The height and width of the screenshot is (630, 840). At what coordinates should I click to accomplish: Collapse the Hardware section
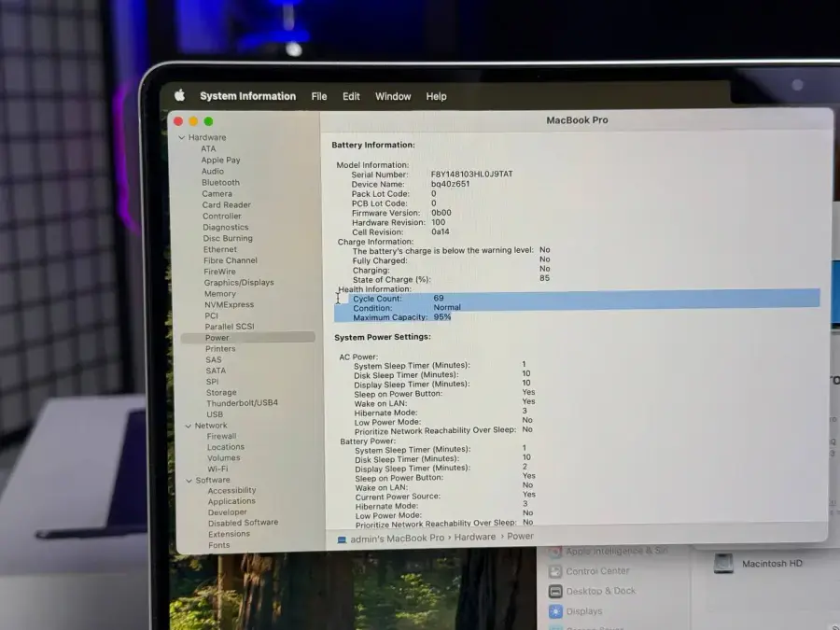tap(181, 137)
